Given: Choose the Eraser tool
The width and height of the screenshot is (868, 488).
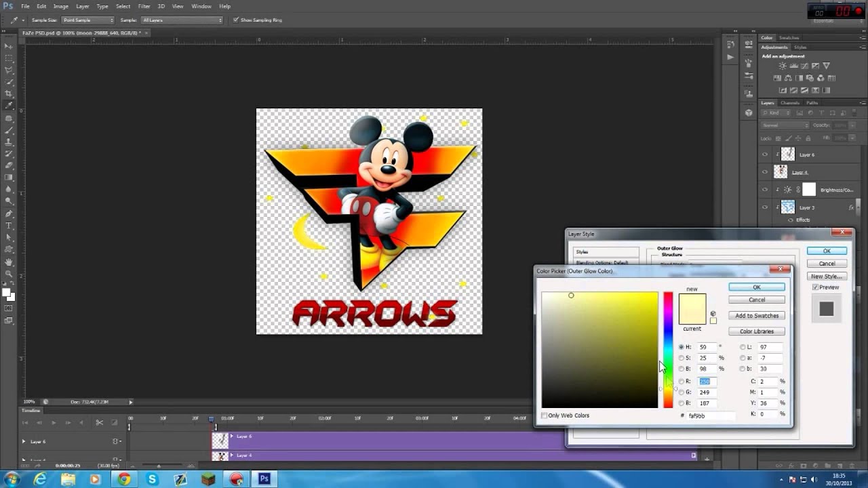Looking at the screenshot, I should coord(9,165).
